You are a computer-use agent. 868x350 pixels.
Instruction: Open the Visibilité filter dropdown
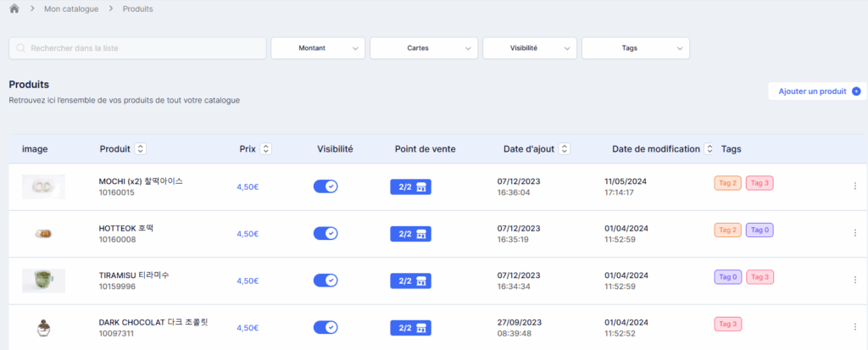(x=530, y=48)
